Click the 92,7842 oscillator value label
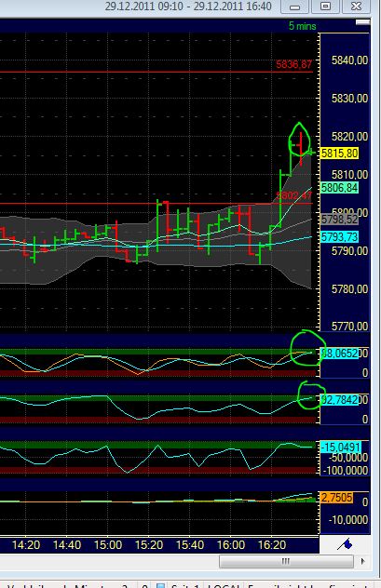Viewport: 381px width, 588px height. (x=339, y=400)
